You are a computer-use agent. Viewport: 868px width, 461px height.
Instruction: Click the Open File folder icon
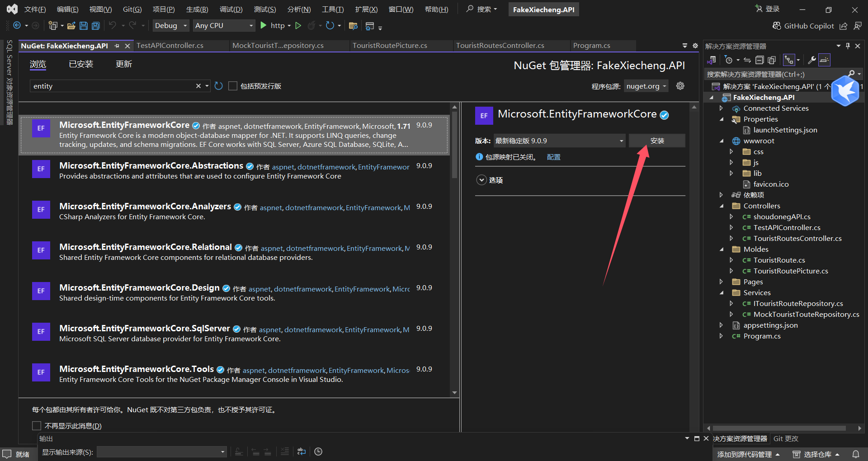tap(71, 26)
